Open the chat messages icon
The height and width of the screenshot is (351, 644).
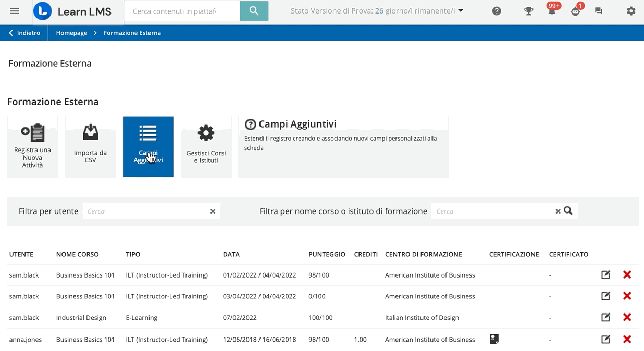point(599,11)
